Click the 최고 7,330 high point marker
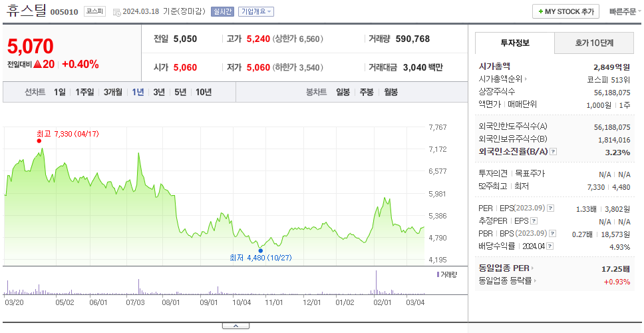The image size is (644, 333). pos(39,141)
